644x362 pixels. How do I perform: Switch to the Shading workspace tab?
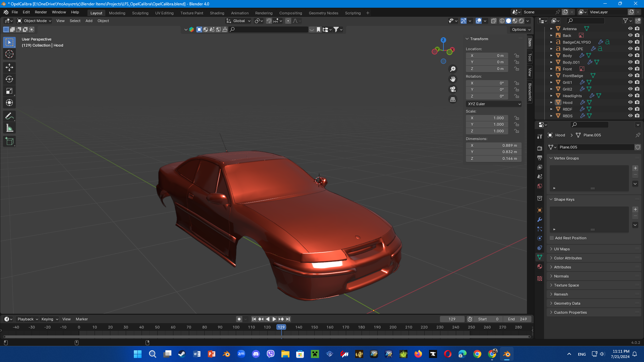[217, 13]
